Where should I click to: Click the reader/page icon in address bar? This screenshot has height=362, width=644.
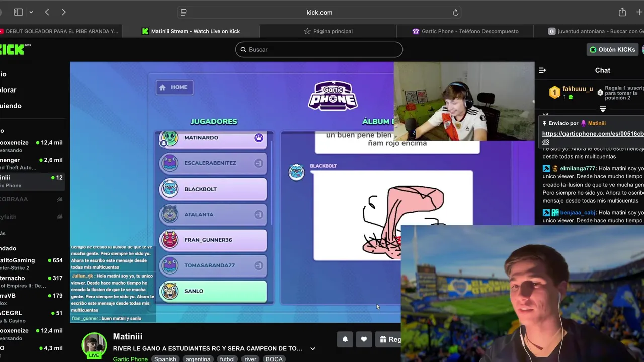184,12
